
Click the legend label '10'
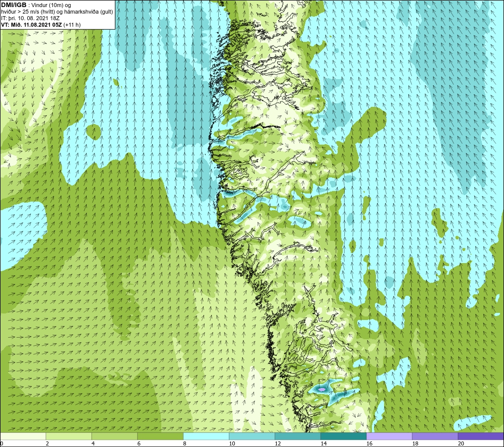(232, 444)
